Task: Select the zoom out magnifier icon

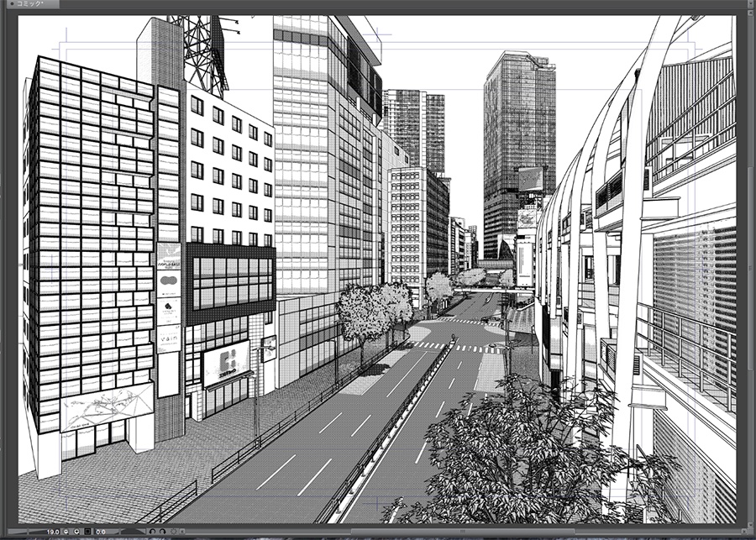Action: tap(66, 531)
